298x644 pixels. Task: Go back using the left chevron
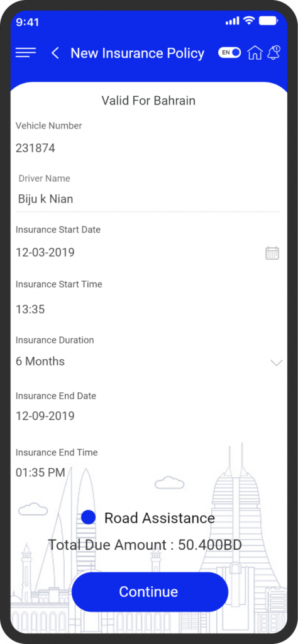[x=55, y=53]
